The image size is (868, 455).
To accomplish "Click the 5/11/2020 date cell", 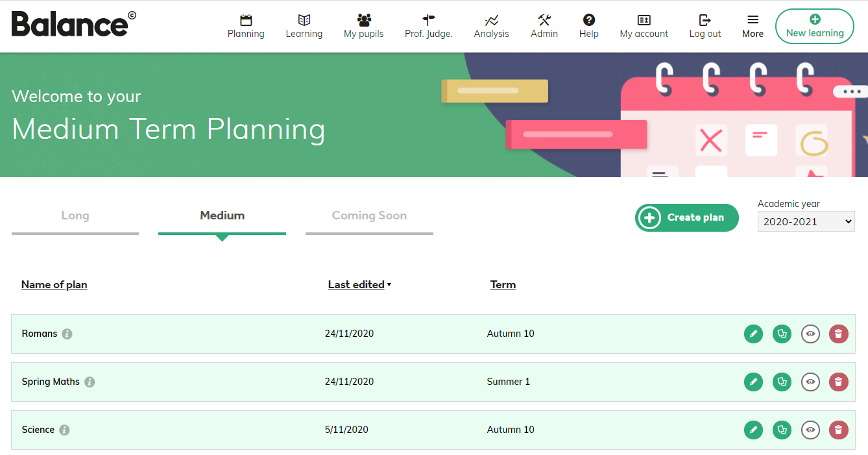I will (x=346, y=430).
